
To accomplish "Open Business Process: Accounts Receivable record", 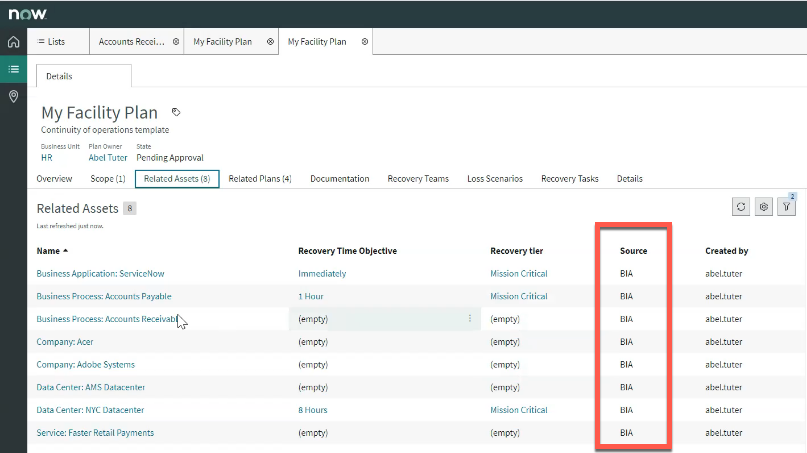I will click(107, 319).
